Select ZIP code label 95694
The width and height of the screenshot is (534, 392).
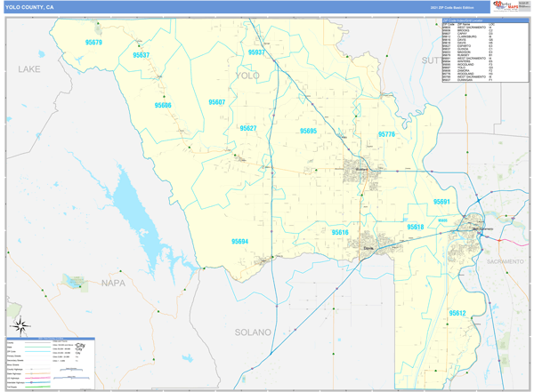click(x=239, y=242)
